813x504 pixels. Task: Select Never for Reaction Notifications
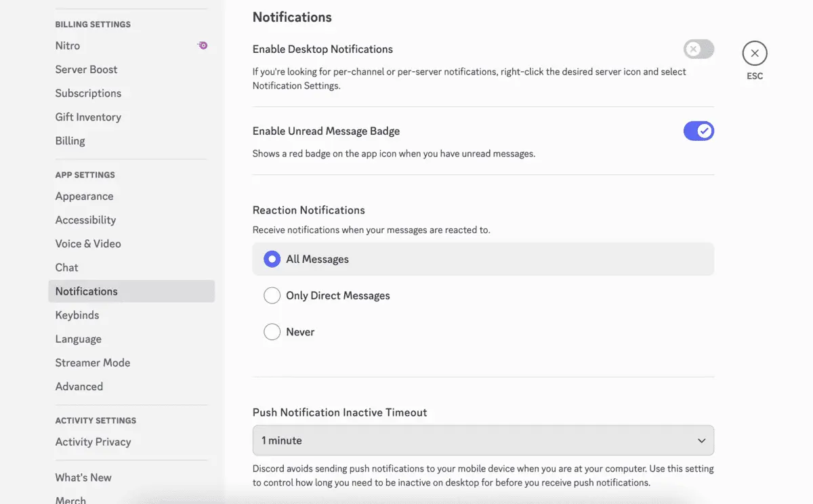click(x=272, y=331)
